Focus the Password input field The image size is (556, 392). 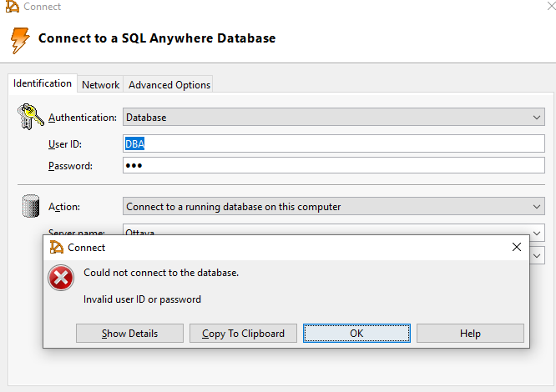[334, 165]
